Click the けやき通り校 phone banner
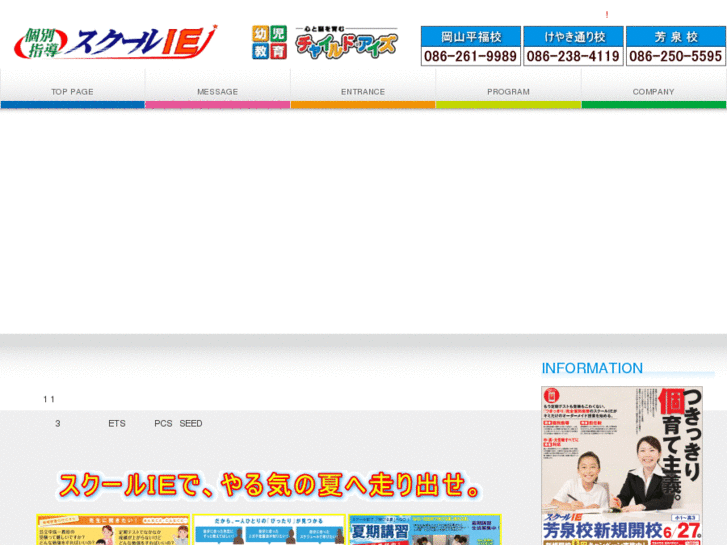727x545 pixels. point(573,46)
